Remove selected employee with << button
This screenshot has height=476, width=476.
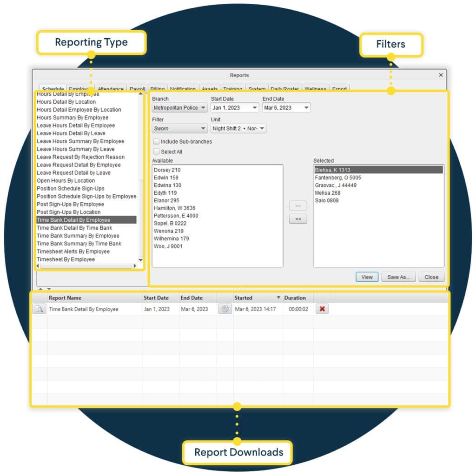[x=298, y=219]
